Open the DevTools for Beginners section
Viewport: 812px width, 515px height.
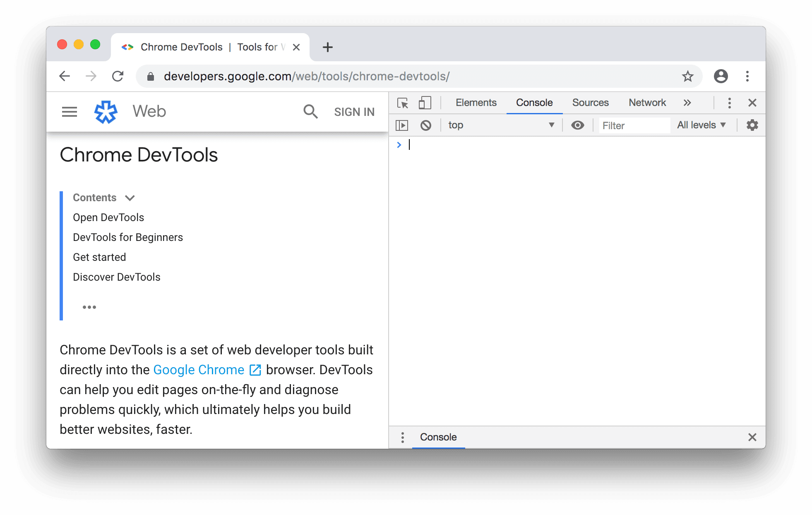tap(128, 237)
